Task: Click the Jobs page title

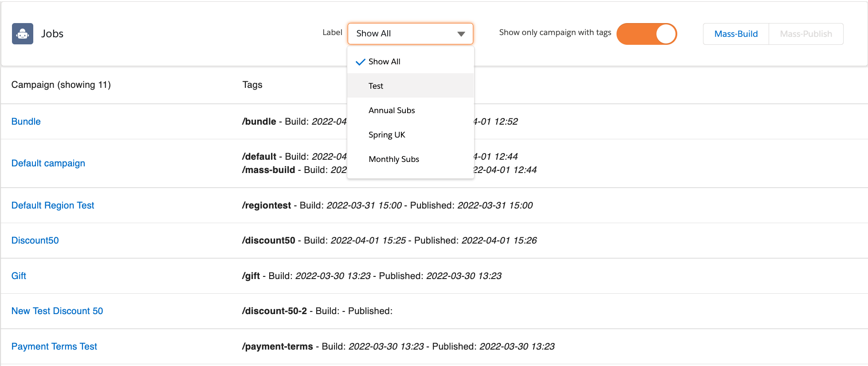Action: coord(52,34)
